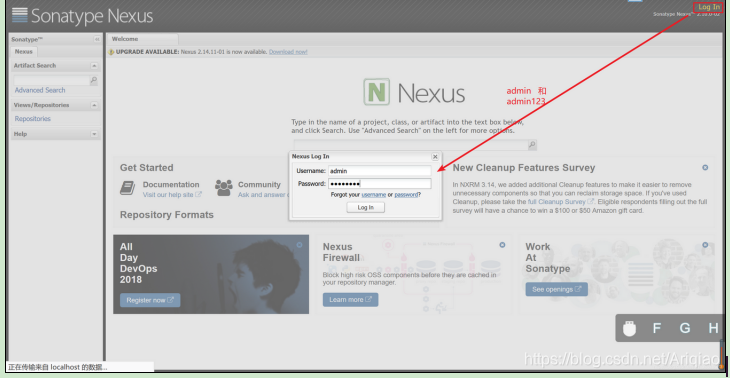Click the Get Started heading
Viewport: 730px width, 378px height.
147,168
